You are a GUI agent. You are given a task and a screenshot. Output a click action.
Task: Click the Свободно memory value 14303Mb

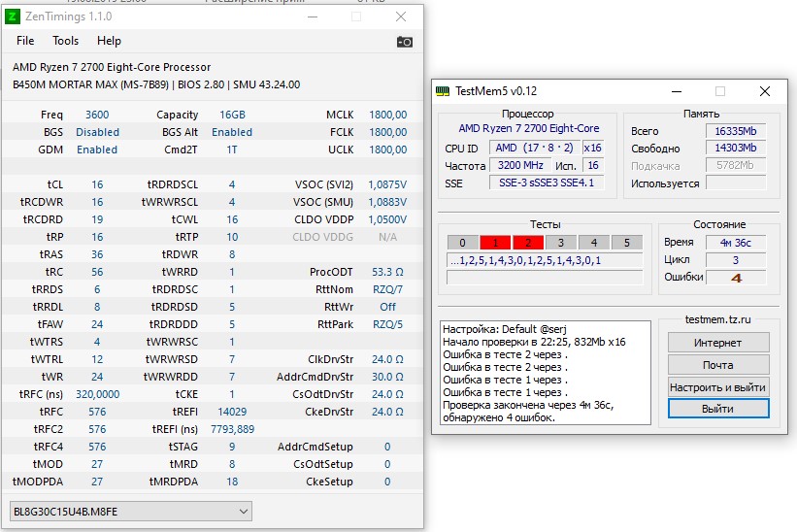pyautogui.click(x=736, y=148)
